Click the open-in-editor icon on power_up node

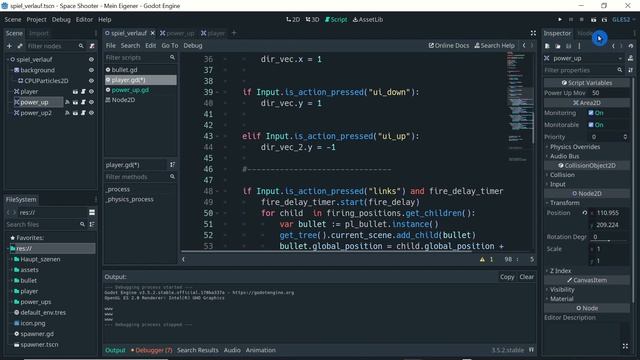click(x=75, y=102)
